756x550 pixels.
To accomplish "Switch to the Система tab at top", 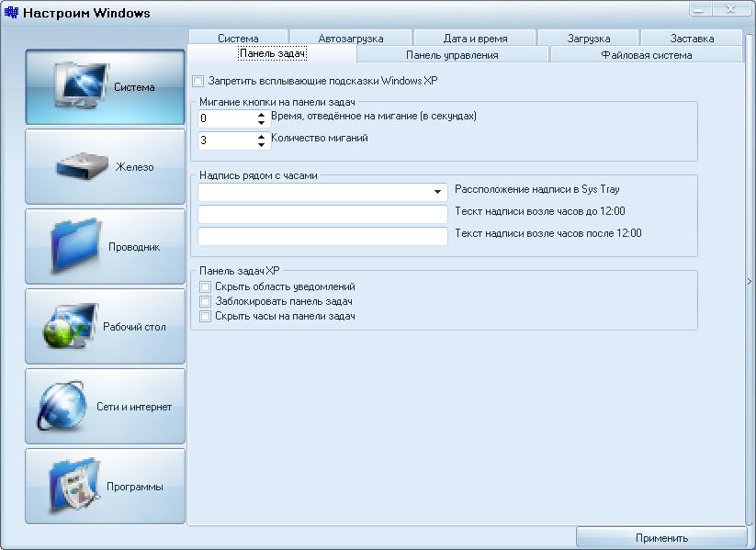I will (238, 38).
